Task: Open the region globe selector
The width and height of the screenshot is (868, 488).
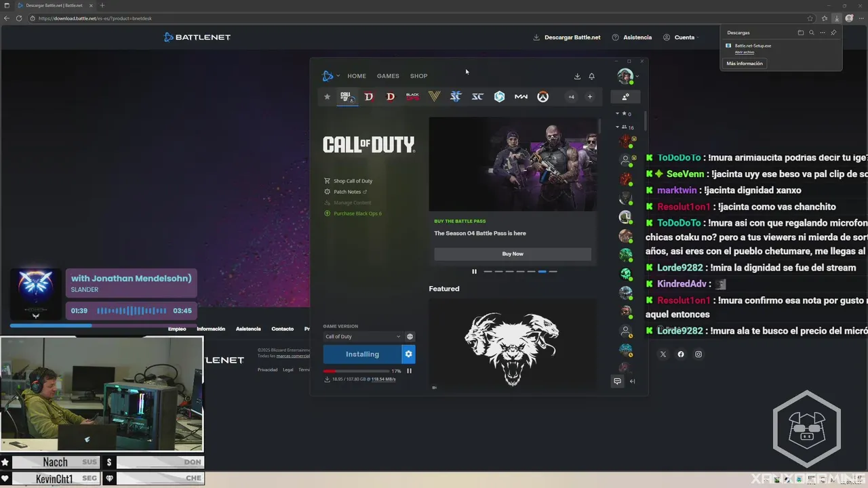Action: click(x=410, y=337)
